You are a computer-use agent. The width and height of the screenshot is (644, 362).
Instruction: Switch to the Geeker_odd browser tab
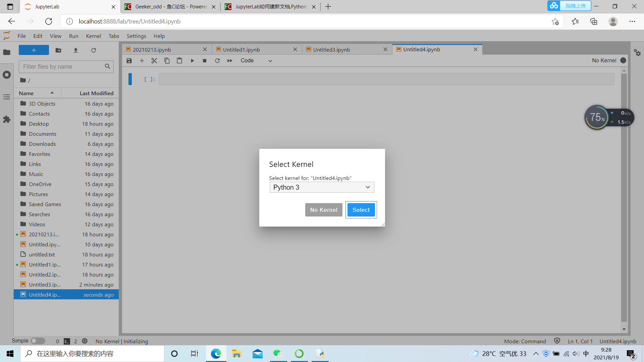(x=170, y=7)
